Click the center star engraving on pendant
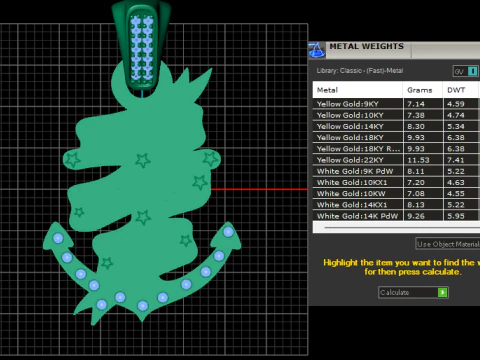Image resolution: width=480 pixels, height=360 pixels. tap(143, 160)
